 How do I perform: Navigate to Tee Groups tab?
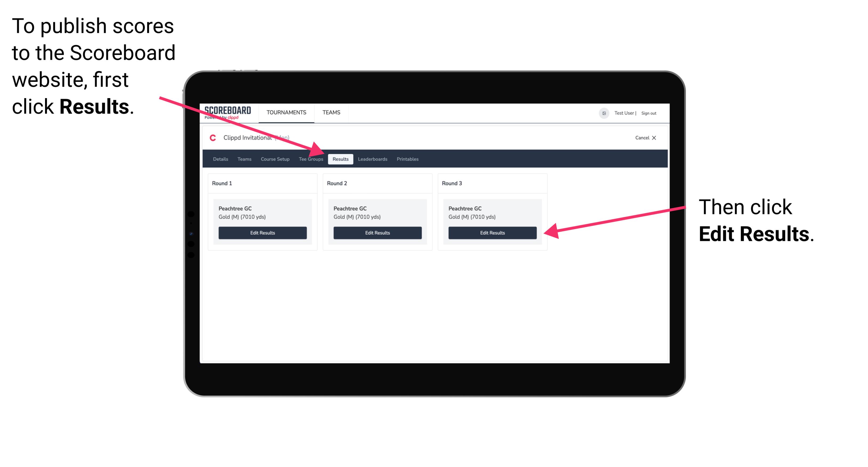[x=311, y=159]
